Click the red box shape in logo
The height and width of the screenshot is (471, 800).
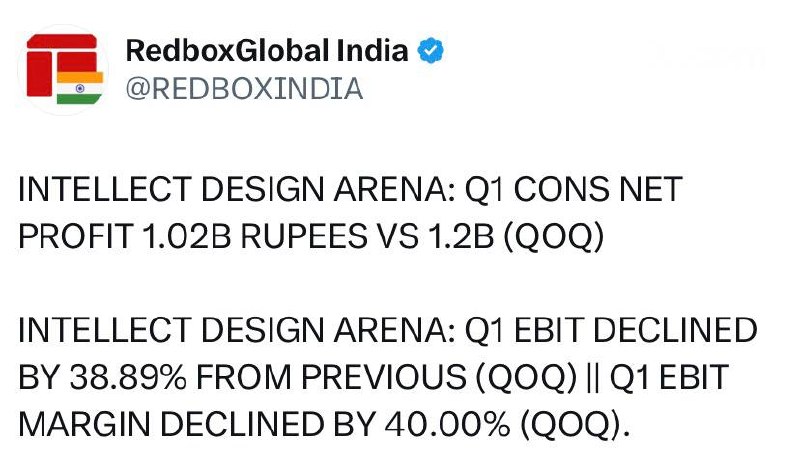pos(39,74)
